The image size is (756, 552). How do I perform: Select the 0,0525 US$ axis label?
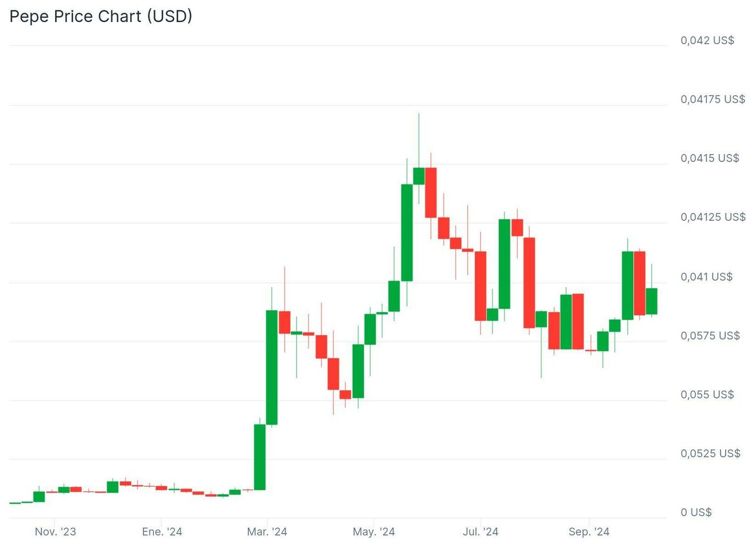(x=710, y=454)
